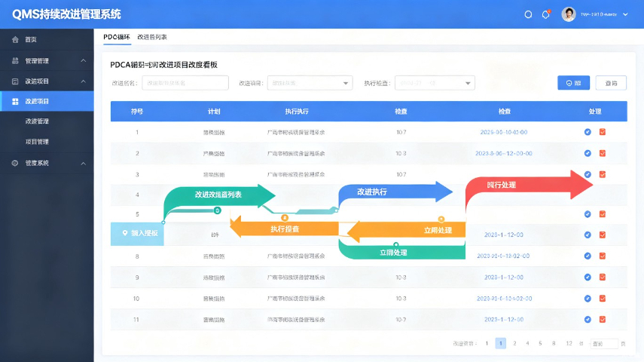Toggle the red checkbox in row 5
The image size is (644, 362).
(603, 214)
